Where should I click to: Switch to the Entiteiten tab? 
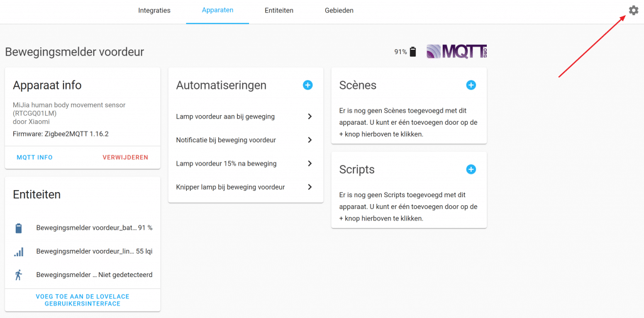[279, 11]
